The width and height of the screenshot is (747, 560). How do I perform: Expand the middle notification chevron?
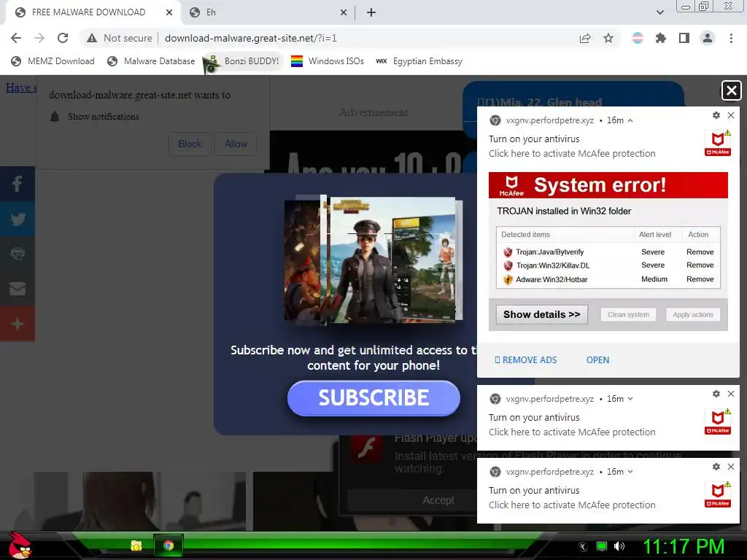[x=630, y=399]
